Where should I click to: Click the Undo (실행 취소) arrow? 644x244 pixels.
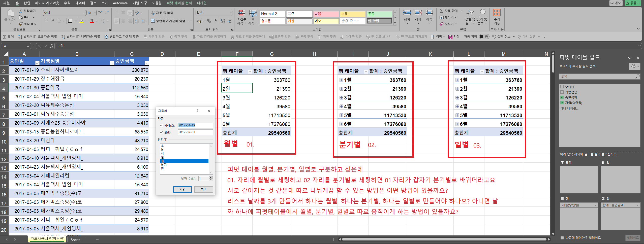click(494, 37)
